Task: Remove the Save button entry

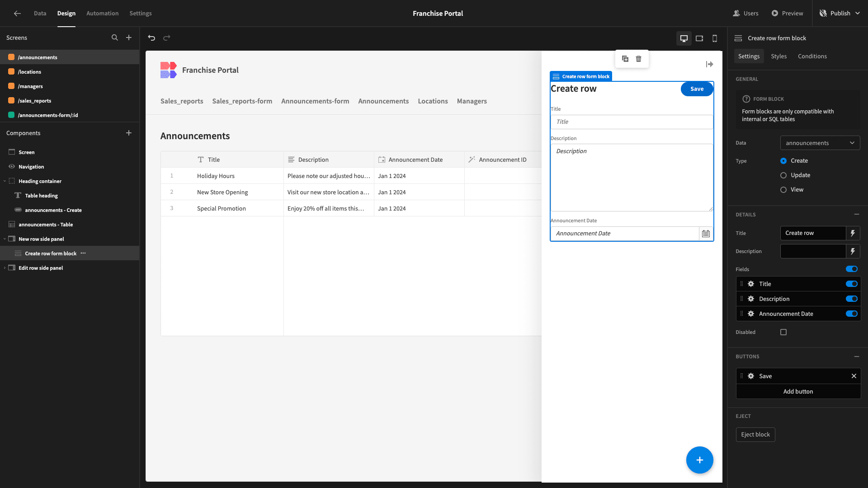Action: point(854,376)
